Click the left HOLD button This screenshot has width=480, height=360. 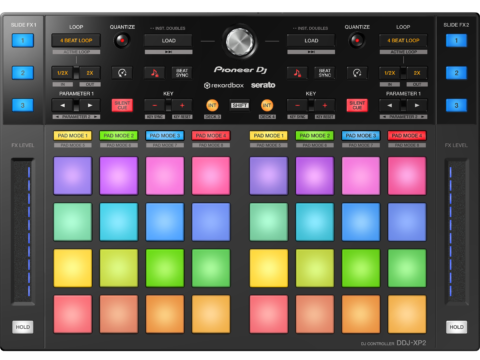23,327
